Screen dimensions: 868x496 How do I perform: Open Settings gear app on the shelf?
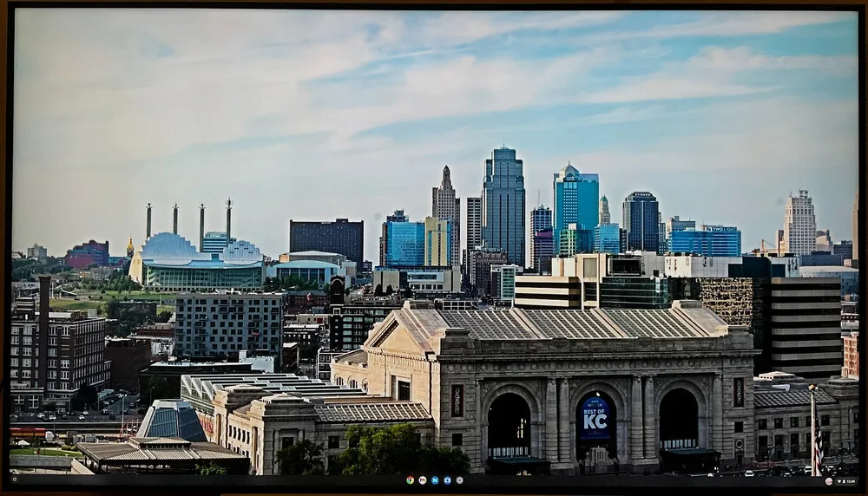tap(459, 480)
